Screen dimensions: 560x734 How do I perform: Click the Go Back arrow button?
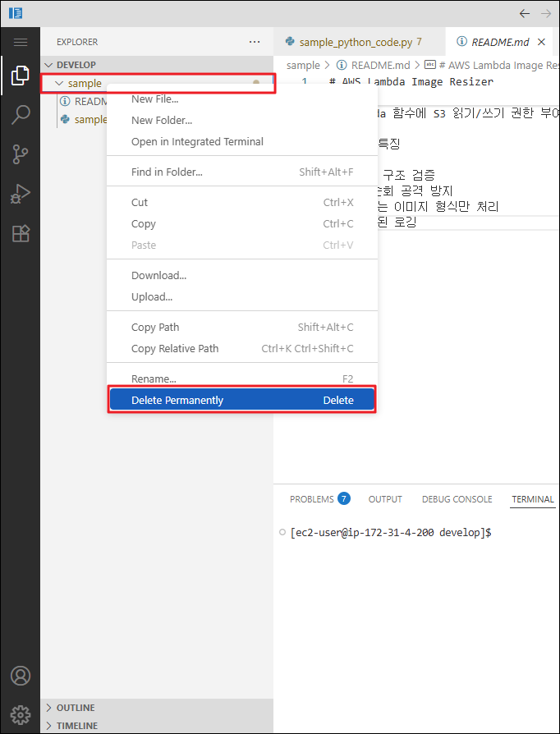[526, 13]
